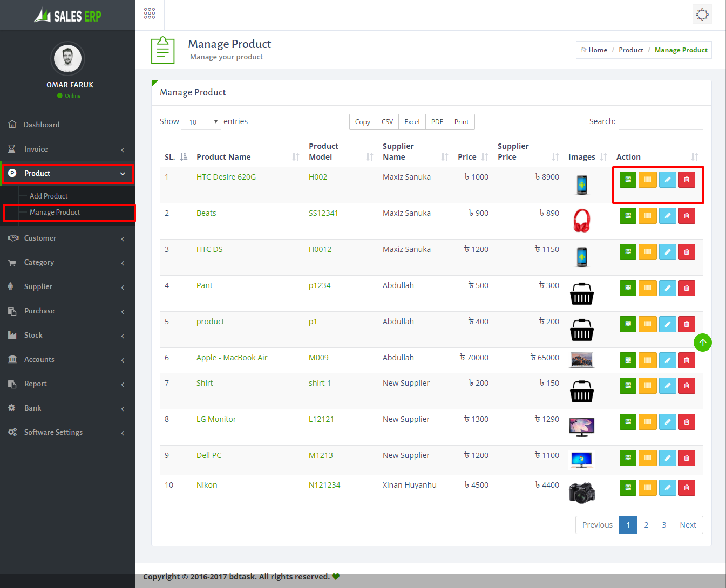Edit the product with model p1
Image resolution: width=726 pixels, height=588 pixels.
(x=667, y=324)
